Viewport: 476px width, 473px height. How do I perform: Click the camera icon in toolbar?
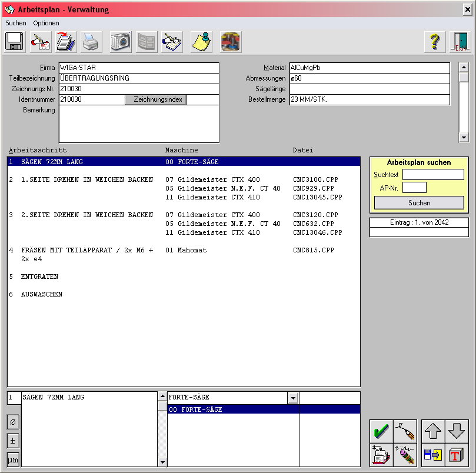(x=121, y=42)
